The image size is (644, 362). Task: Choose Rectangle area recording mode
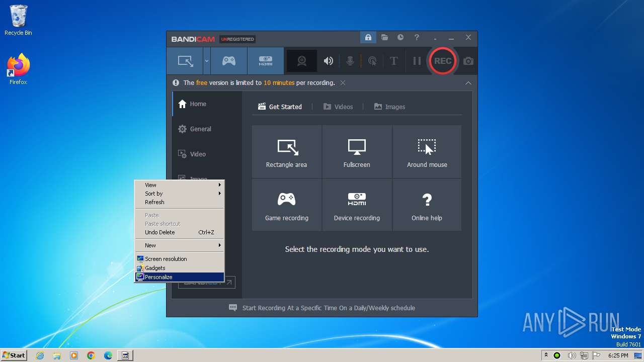pos(286,151)
